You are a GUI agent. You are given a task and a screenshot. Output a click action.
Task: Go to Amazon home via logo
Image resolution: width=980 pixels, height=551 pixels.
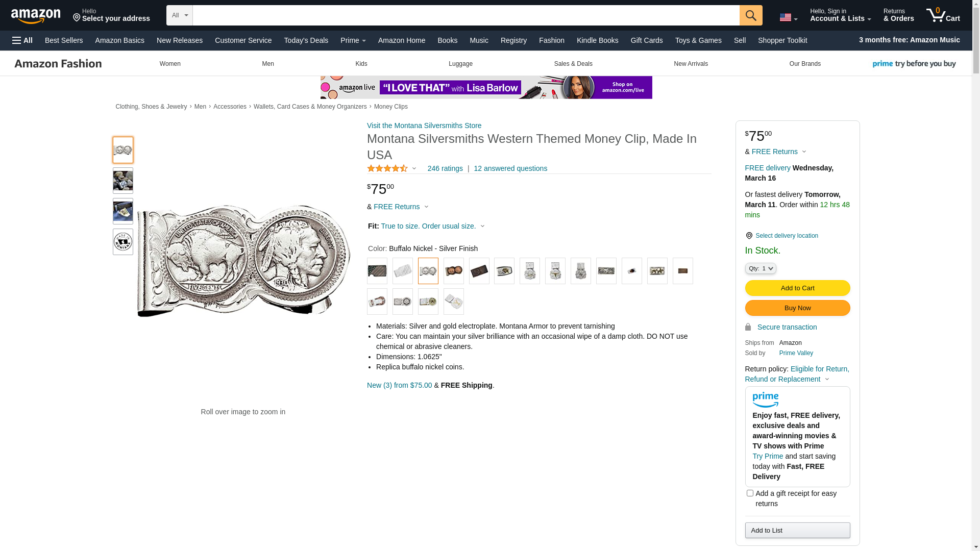tap(36, 16)
